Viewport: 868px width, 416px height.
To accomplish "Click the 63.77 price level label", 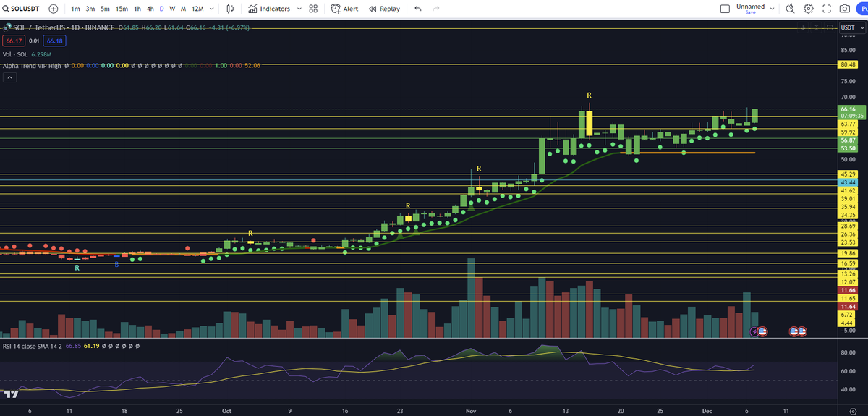I will (x=848, y=124).
